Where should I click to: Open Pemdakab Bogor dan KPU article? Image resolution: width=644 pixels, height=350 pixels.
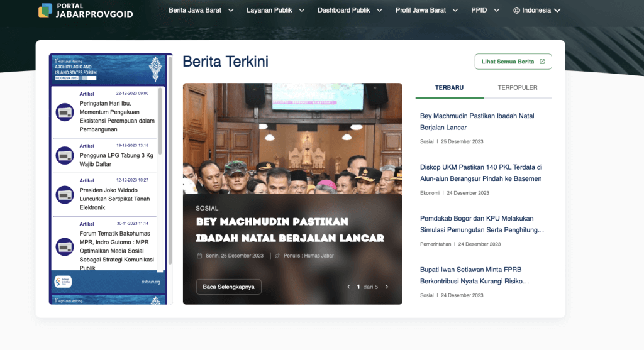(482, 224)
